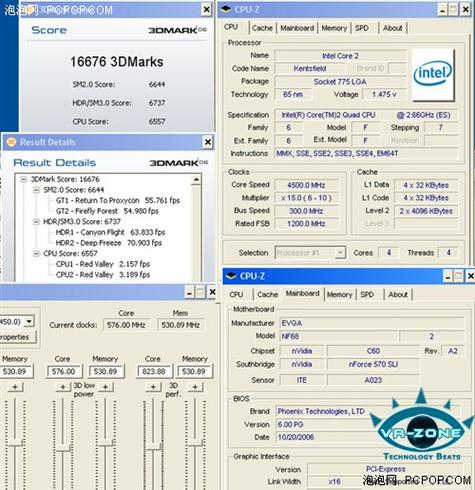Select GT2 - Firefly Forest result row

[x=107, y=211]
